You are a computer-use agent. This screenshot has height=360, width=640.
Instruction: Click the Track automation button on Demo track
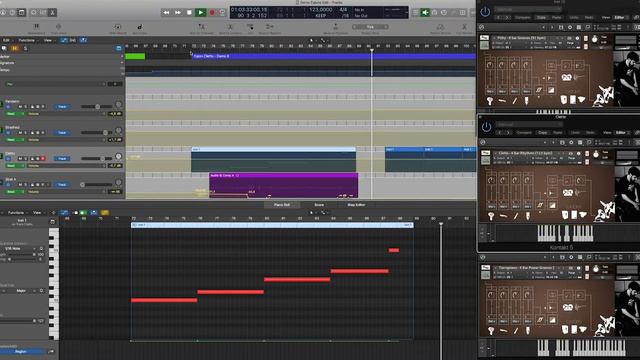coord(62,158)
